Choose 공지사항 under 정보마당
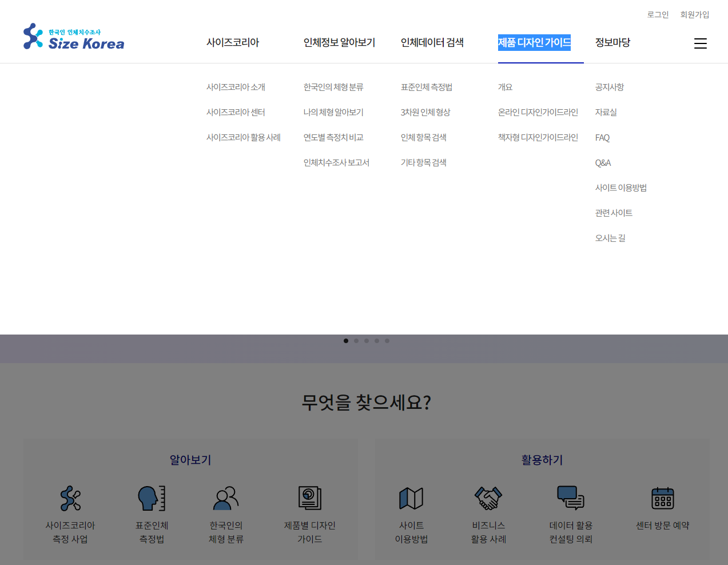This screenshot has width=728, height=565. (x=609, y=87)
